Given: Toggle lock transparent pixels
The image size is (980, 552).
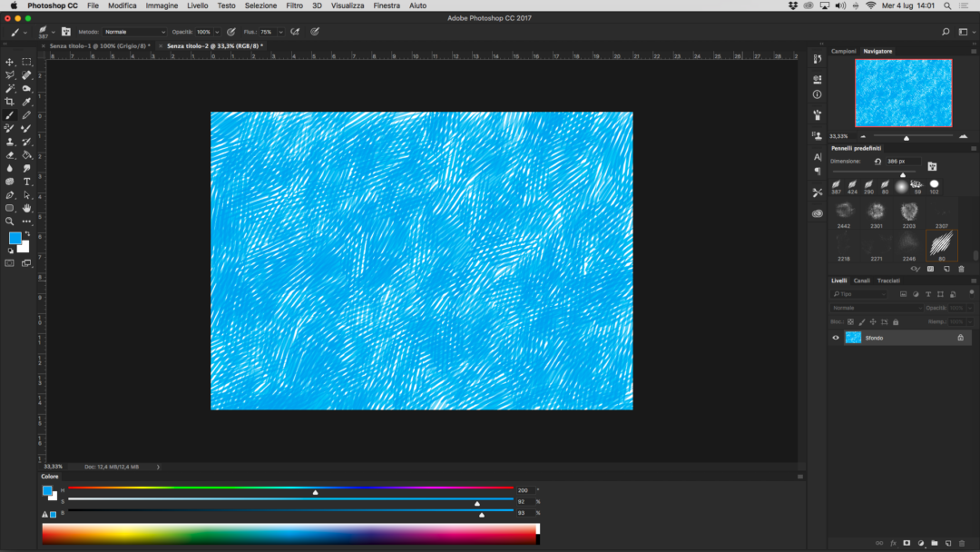Looking at the screenshot, I should coord(850,322).
